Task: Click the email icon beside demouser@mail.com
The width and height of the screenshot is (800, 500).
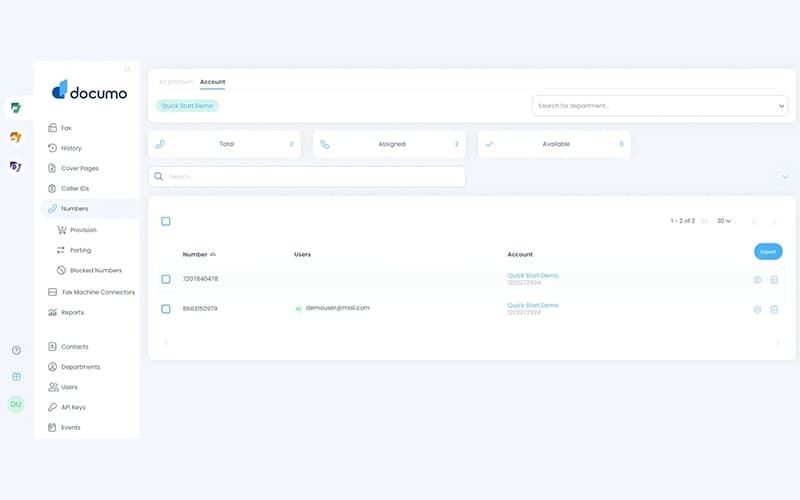Action: pyautogui.click(x=298, y=308)
